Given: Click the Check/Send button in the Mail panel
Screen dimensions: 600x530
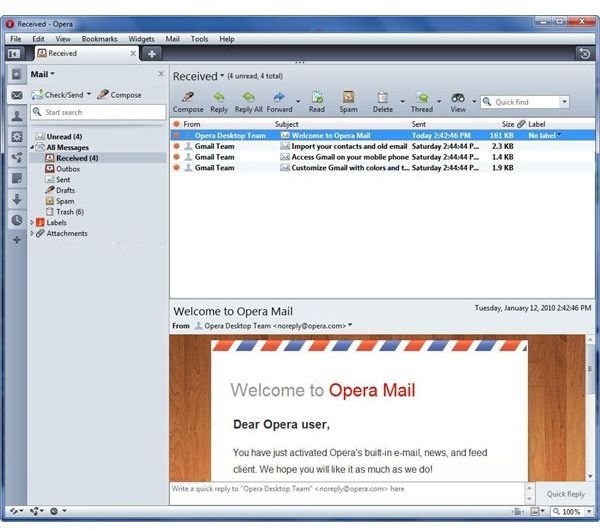Looking at the screenshot, I should [58, 95].
